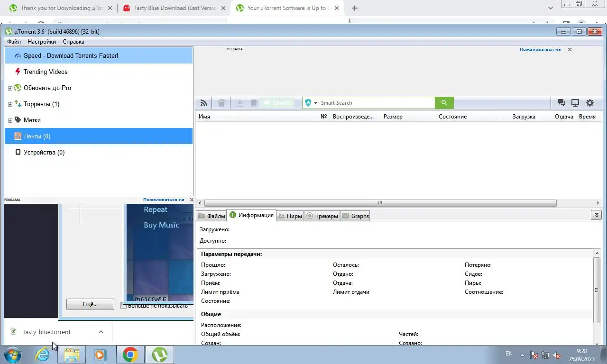
Task: Close the top banner advertisement
Action: 570,49
